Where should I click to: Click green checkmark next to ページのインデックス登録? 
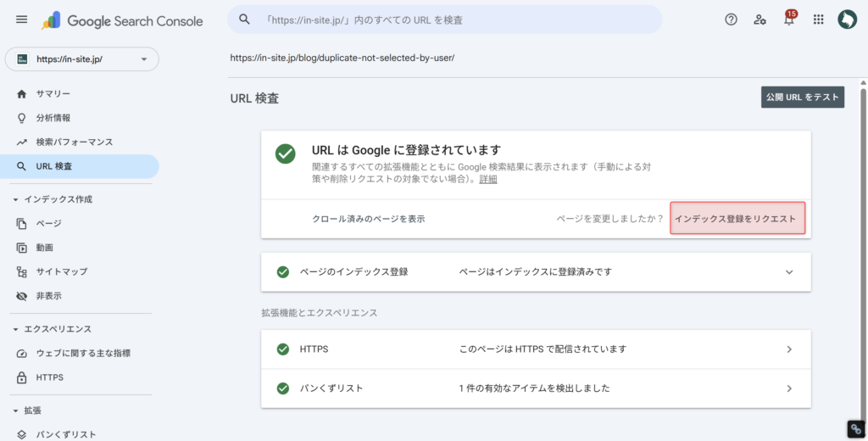[283, 272]
